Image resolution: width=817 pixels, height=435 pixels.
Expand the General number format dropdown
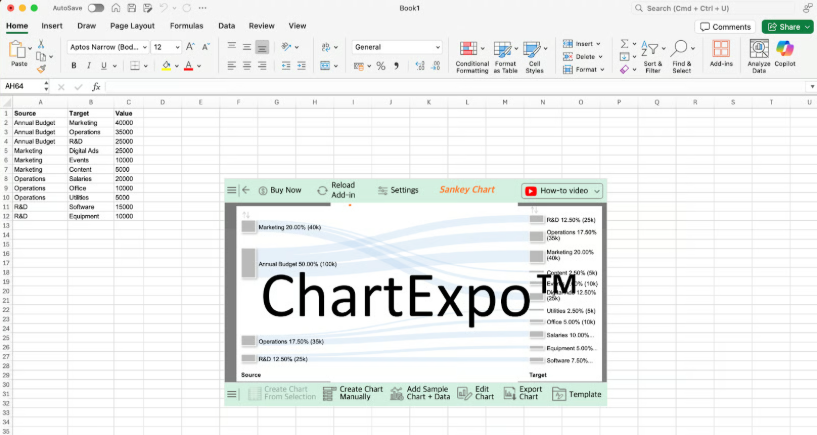point(437,47)
